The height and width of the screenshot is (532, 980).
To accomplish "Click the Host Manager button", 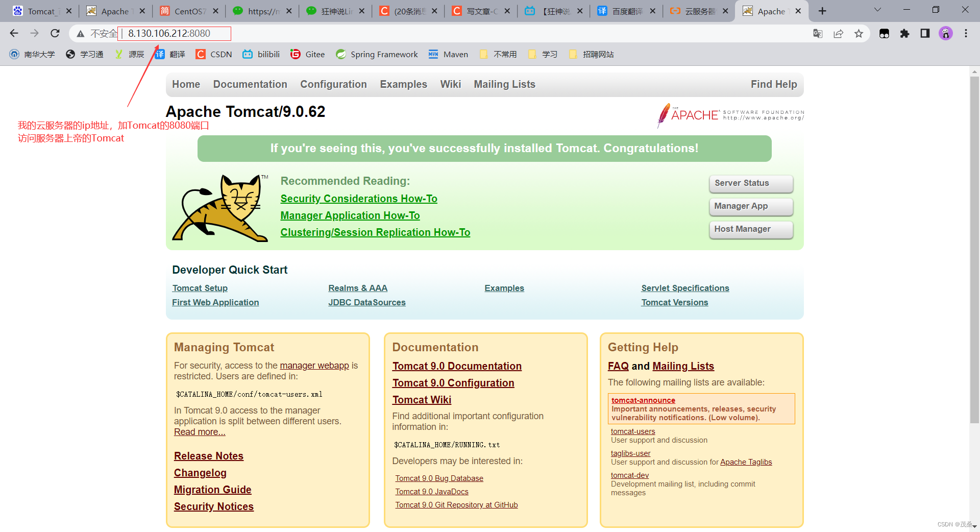I will point(751,229).
